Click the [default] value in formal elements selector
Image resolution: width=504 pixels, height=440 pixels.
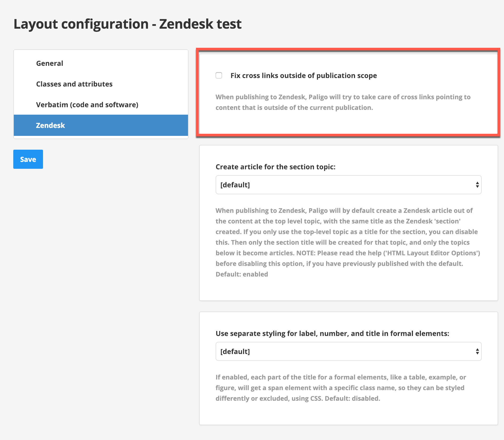pyautogui.click(x=235, y=351)
